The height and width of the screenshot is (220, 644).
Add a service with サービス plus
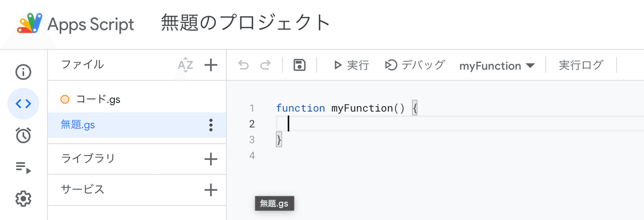[211, 189]
